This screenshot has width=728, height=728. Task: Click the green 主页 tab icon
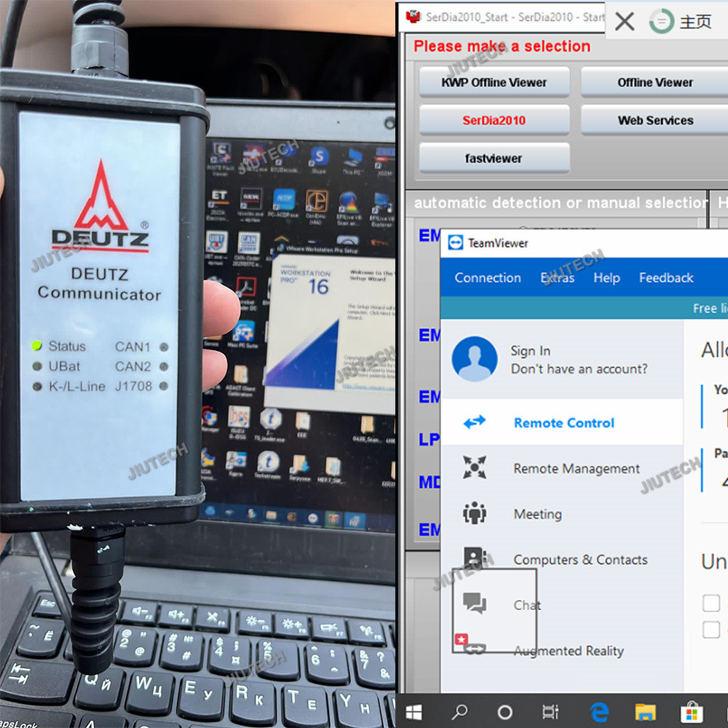click(662, 21)
